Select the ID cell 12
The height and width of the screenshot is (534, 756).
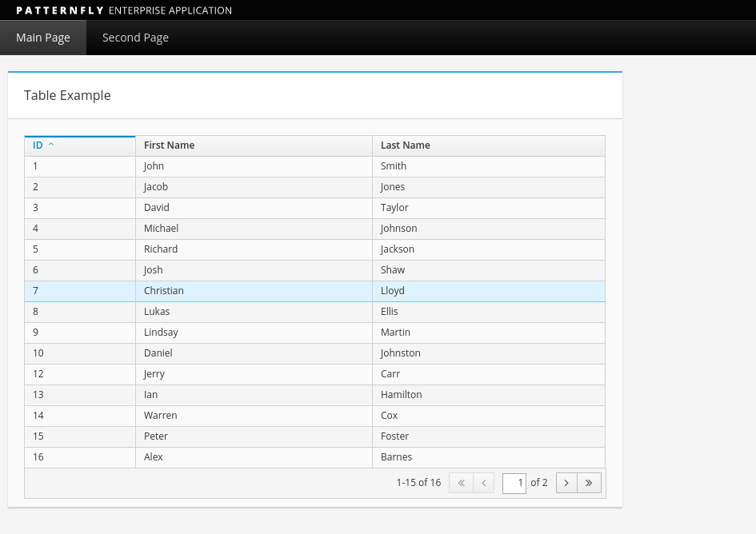pyautogui.click(x=80, y=374)
